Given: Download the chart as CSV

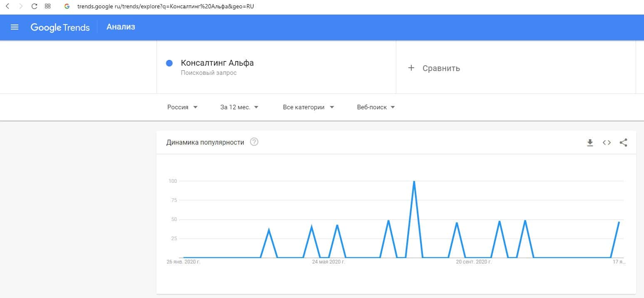Looking at the screenshot, I should pyautogui.click(x=590, y=143).
